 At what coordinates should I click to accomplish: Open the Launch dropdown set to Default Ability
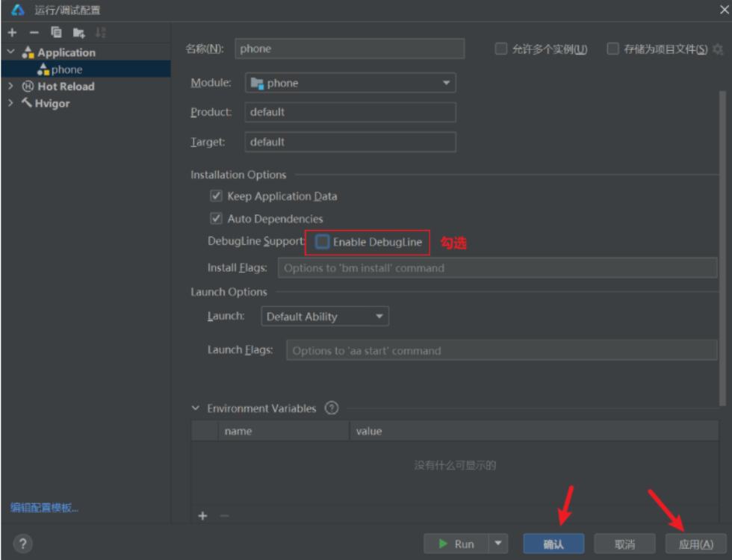(325, 317)
